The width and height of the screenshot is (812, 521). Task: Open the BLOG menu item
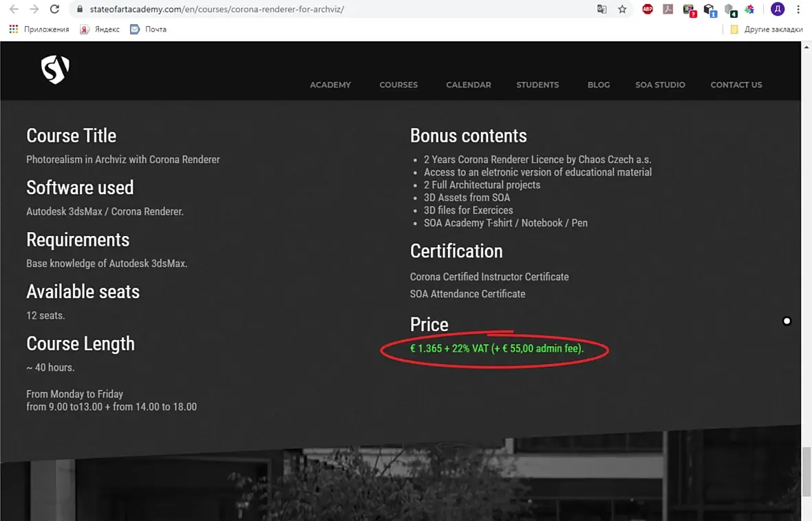pyautogui.click(x=599, y=85)
